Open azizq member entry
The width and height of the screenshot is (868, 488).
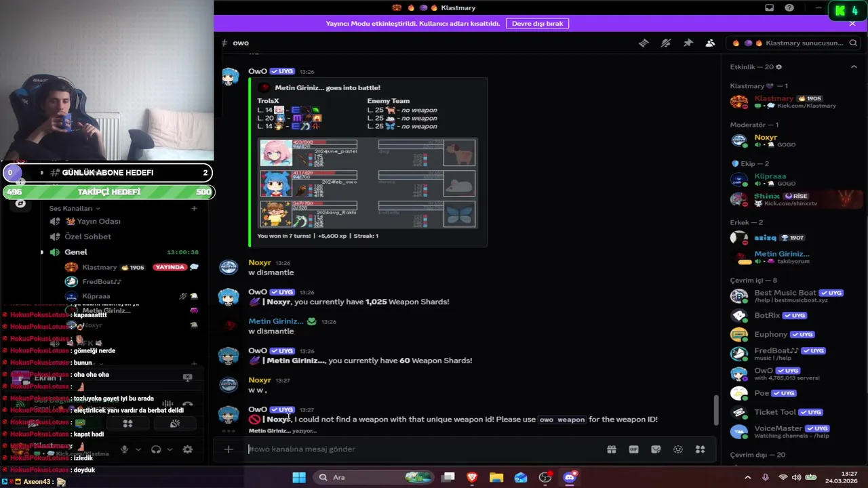click(792, 238)
